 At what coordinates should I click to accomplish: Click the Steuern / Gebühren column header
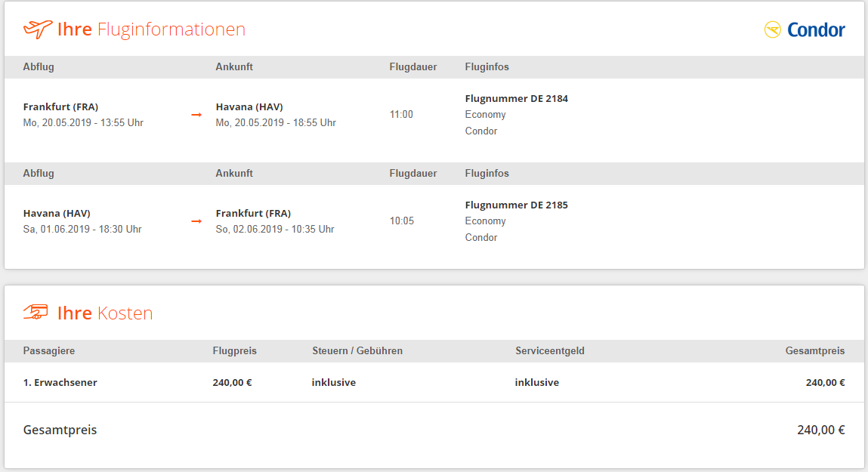coord(357,351)
